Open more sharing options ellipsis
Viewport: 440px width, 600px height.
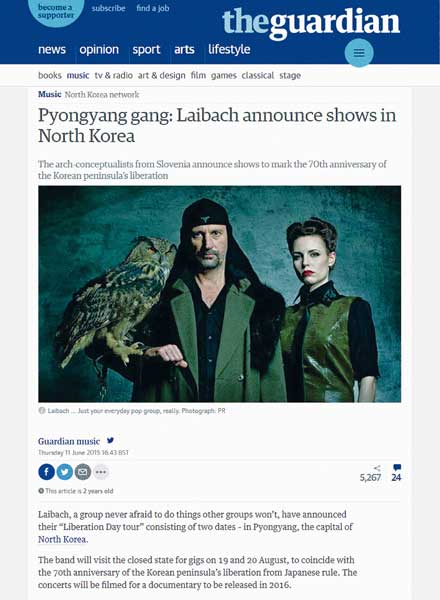[101, 472]
